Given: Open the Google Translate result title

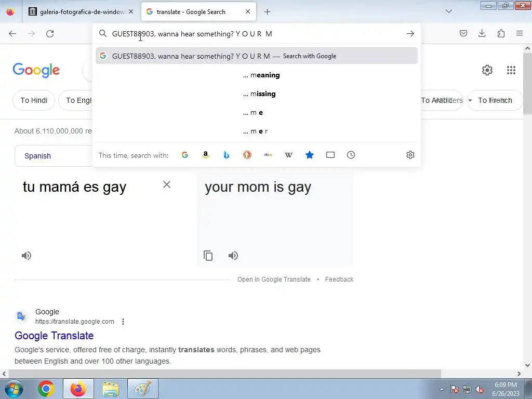Looking at the screenshot, I should tap(54, 336).
